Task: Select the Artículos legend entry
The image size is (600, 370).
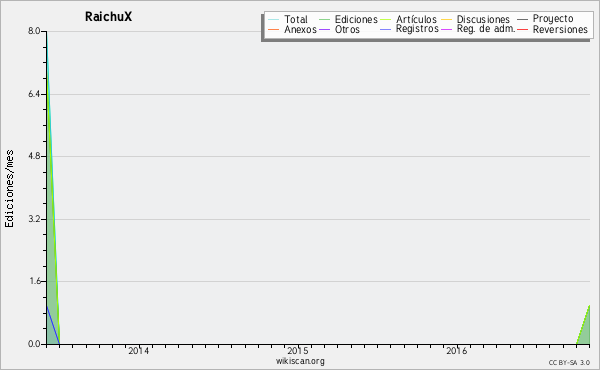Action: 409,19
